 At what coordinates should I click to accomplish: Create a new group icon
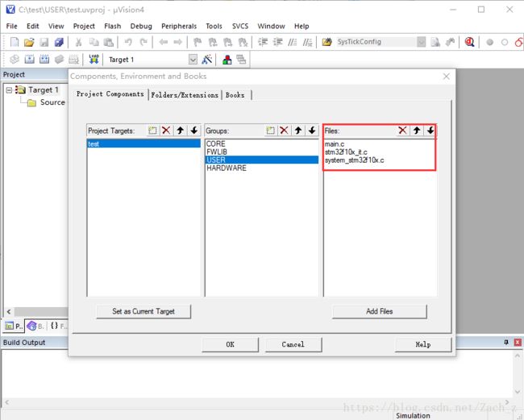pos(270,131)
